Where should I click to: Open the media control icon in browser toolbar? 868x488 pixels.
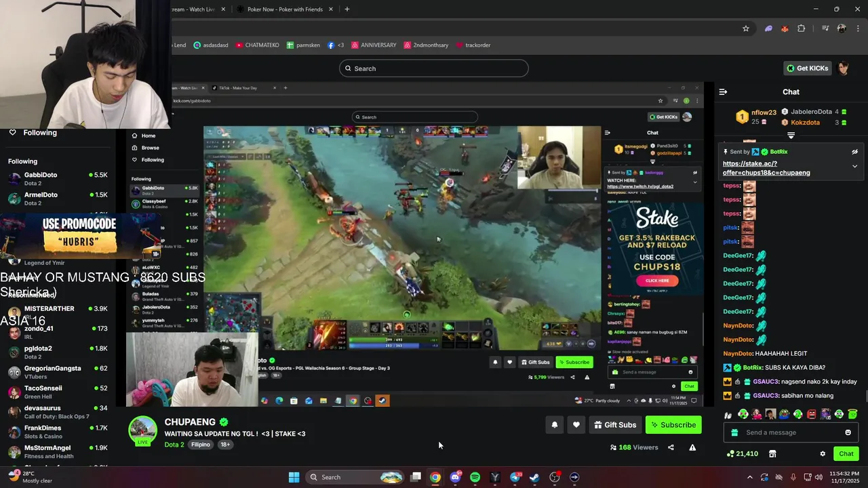click(x=825, y=28)
